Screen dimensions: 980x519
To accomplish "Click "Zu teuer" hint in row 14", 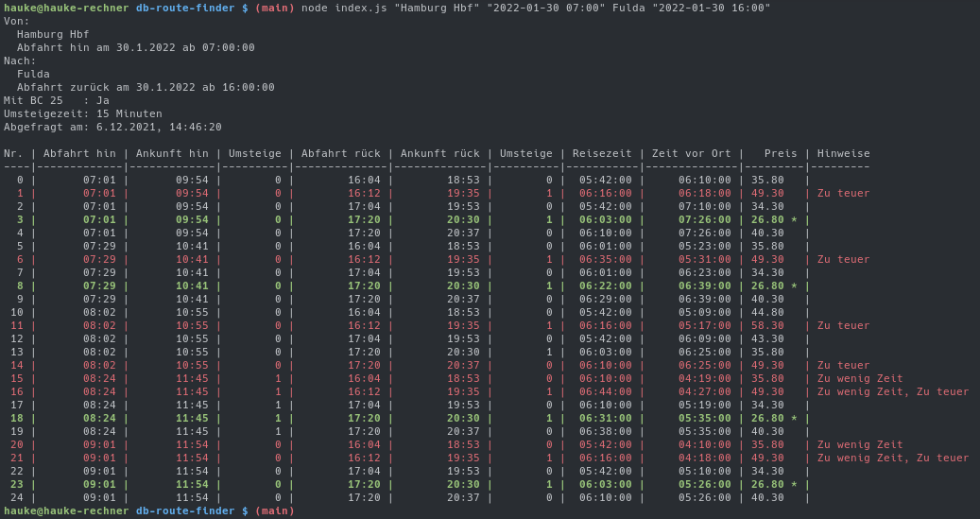I will 843,365.
